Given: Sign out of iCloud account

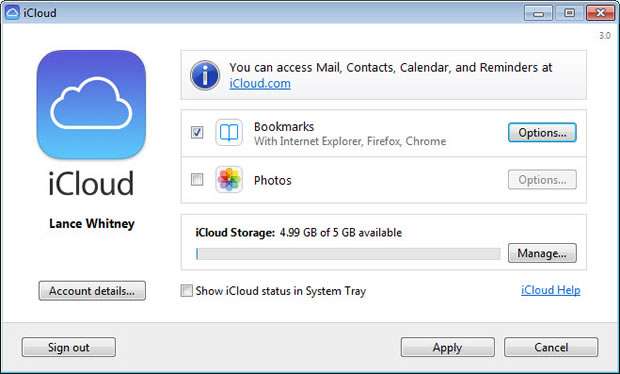Looking at the screenshot, I should point(69,347).
